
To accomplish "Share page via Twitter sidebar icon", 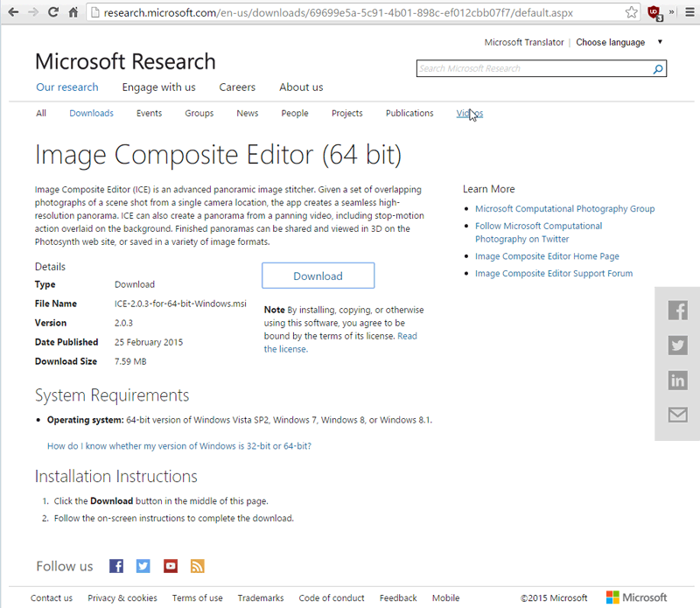I will tap(677, 345).
